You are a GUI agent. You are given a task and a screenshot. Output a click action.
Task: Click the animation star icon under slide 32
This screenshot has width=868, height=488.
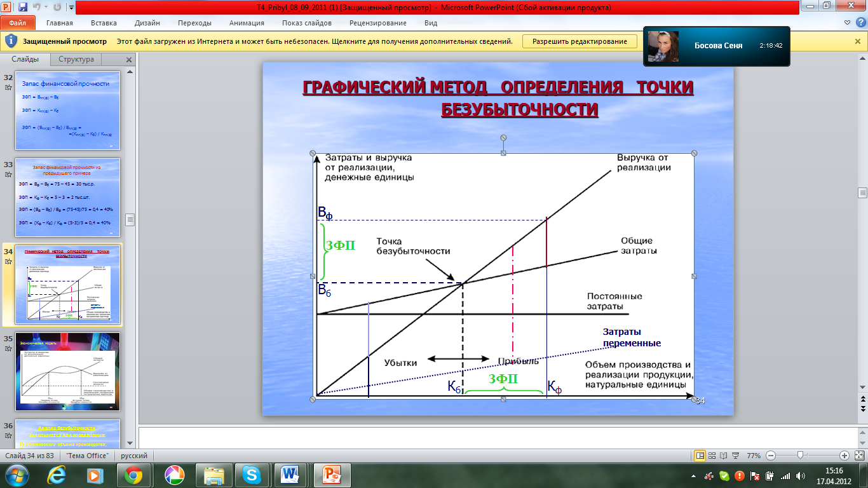[x=8, y=88]
